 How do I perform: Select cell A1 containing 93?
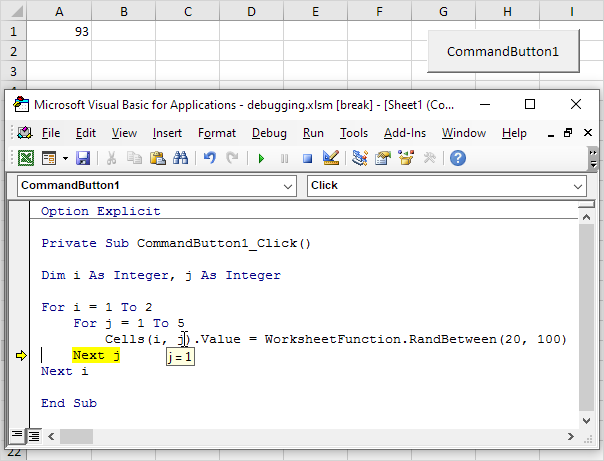click(59, 31)
